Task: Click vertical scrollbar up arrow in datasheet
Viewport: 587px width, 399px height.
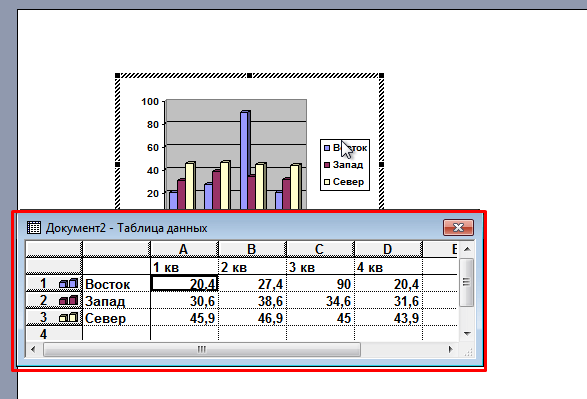Action: tap(467, 249)
